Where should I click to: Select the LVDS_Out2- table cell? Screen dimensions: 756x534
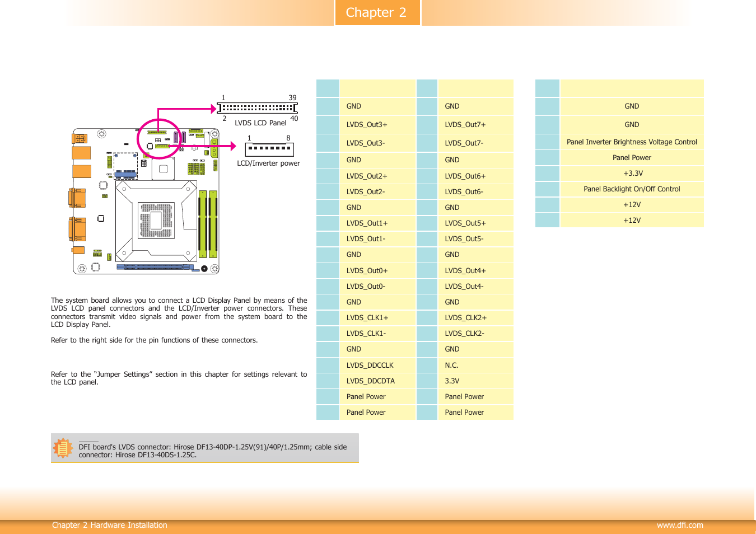[377, 192]
